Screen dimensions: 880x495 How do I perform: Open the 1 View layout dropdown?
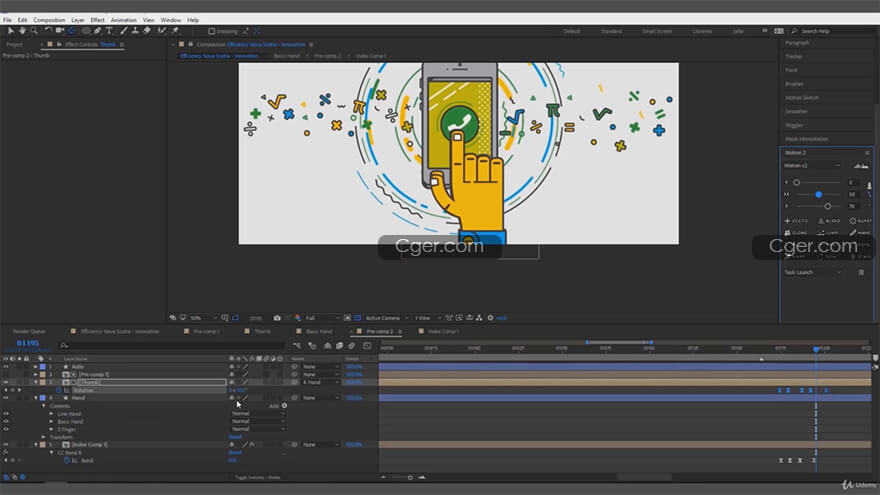coord(427,318)
